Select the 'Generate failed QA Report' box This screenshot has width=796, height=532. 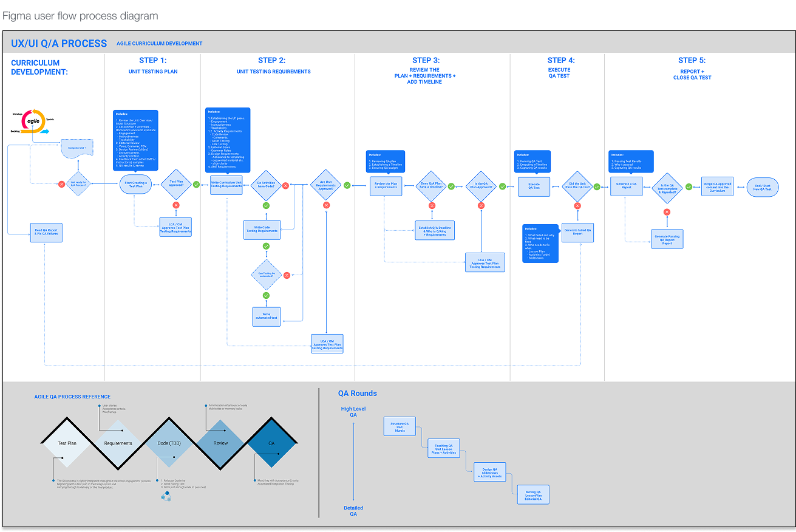click(577, 232)
